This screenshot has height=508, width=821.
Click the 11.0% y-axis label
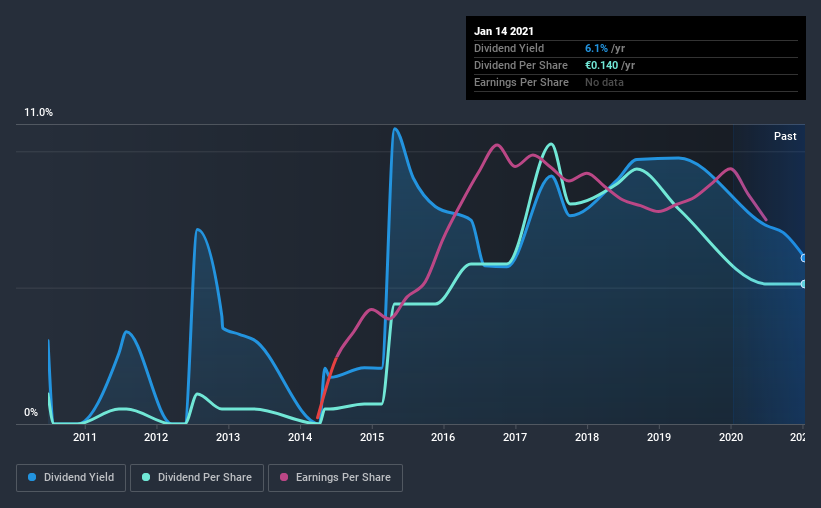(x=38, y=113)
